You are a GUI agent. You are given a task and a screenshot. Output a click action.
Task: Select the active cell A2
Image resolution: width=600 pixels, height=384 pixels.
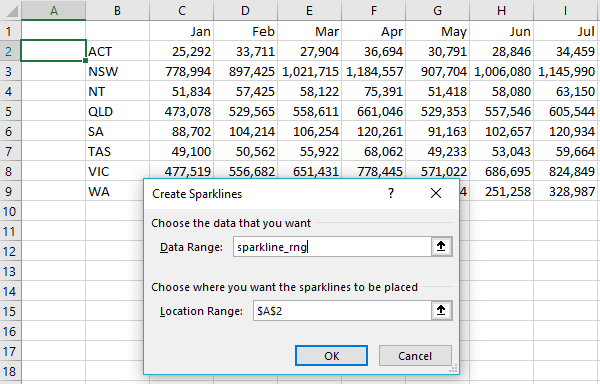[x=54, y=50]
